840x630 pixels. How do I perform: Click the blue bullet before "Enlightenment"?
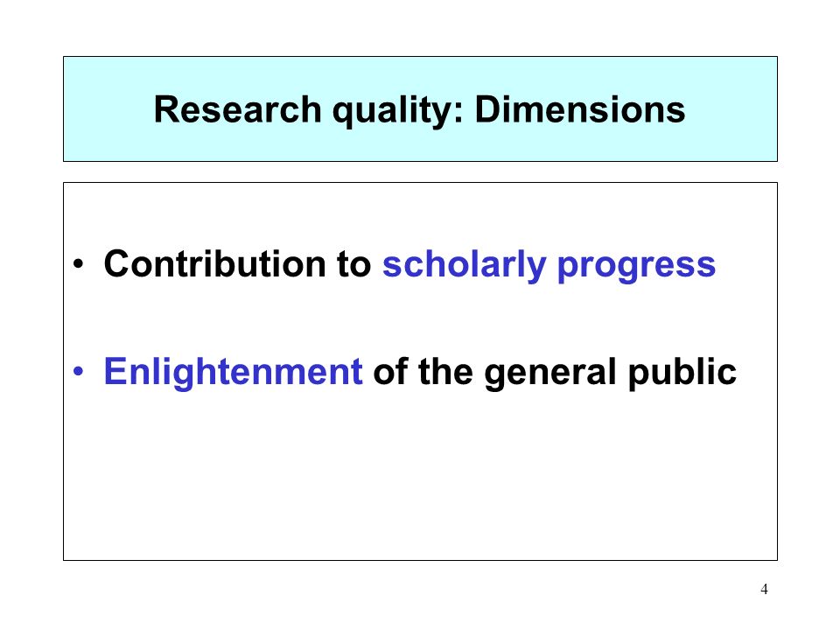(79, 371)
